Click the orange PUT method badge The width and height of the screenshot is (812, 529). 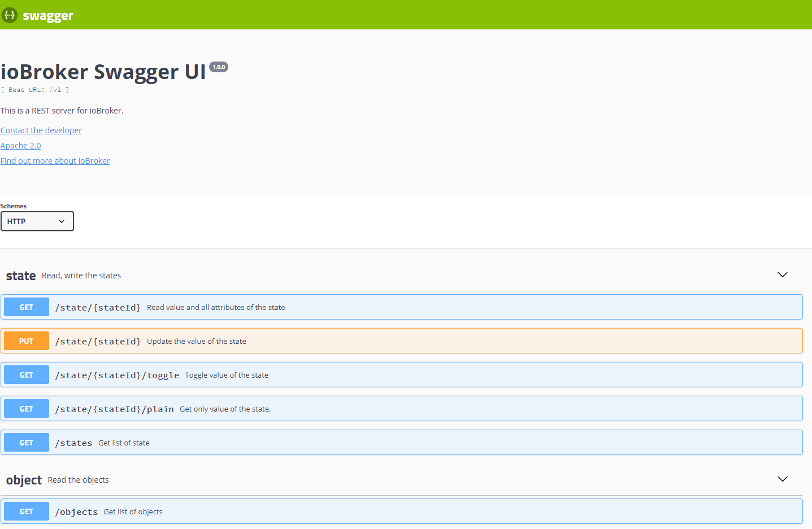pos(26,340)
